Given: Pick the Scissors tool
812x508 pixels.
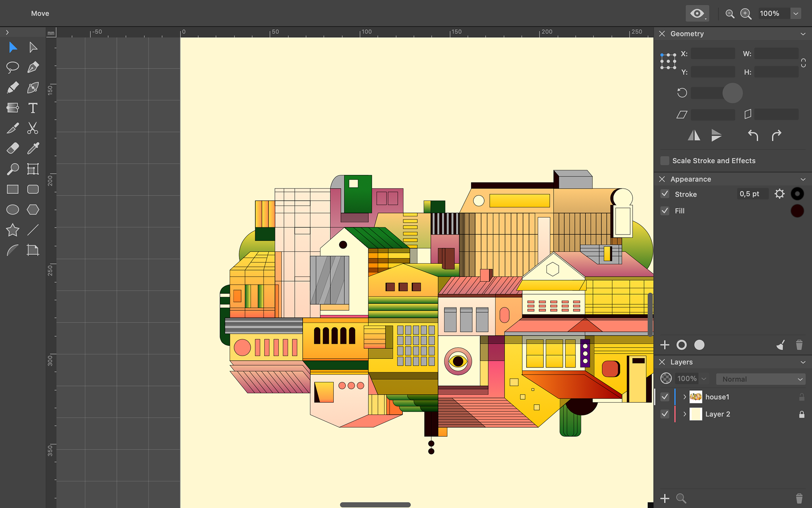Looking at the screenshot, I should coord(33,128).
